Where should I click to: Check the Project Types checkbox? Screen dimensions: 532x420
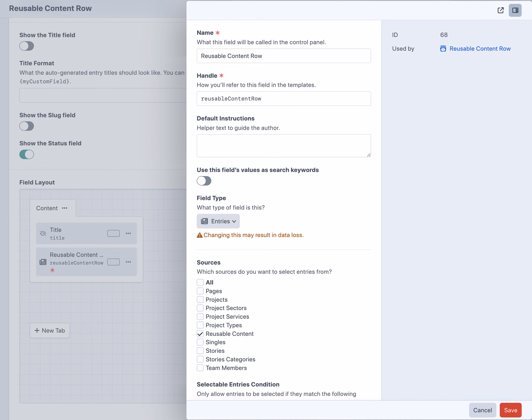pyautogui.click(x=200, y=325)
